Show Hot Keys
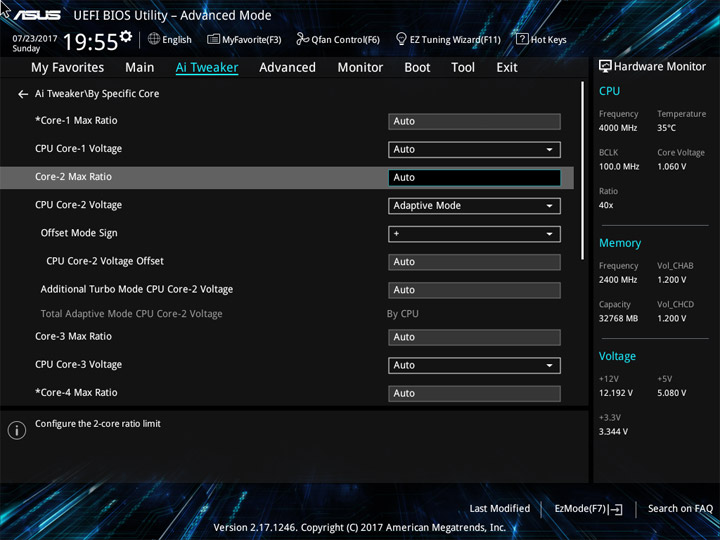The image size is (720, 540). coord(541,39)
